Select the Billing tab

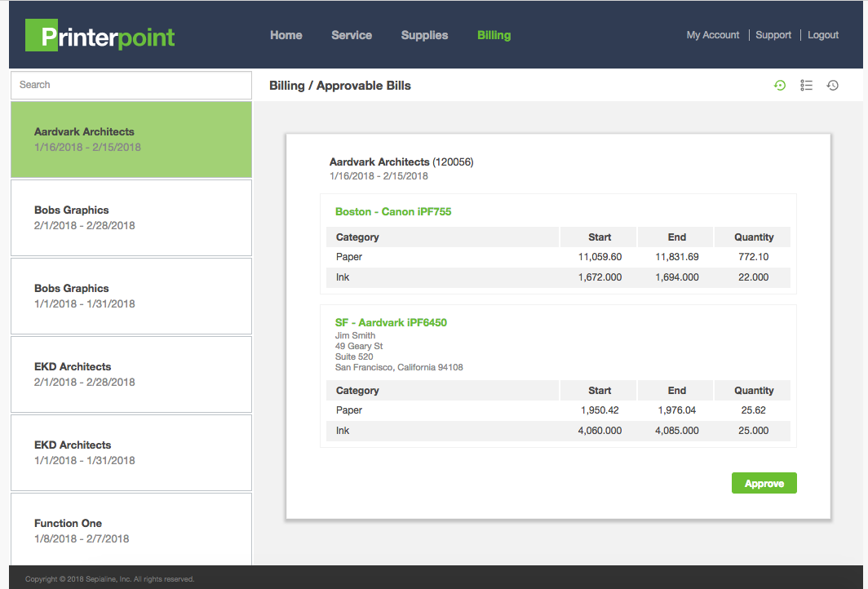494,35
